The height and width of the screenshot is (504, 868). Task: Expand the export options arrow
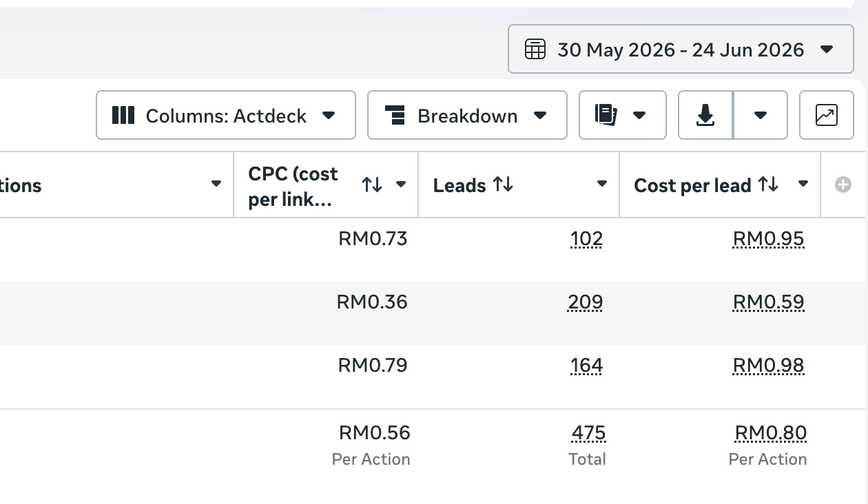(x=761, y=115)
